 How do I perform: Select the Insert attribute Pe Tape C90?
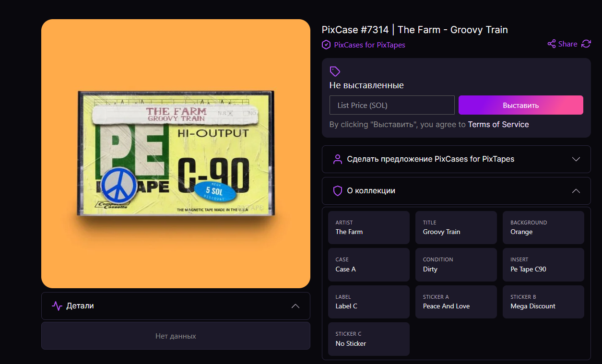(x=543, y=265)
